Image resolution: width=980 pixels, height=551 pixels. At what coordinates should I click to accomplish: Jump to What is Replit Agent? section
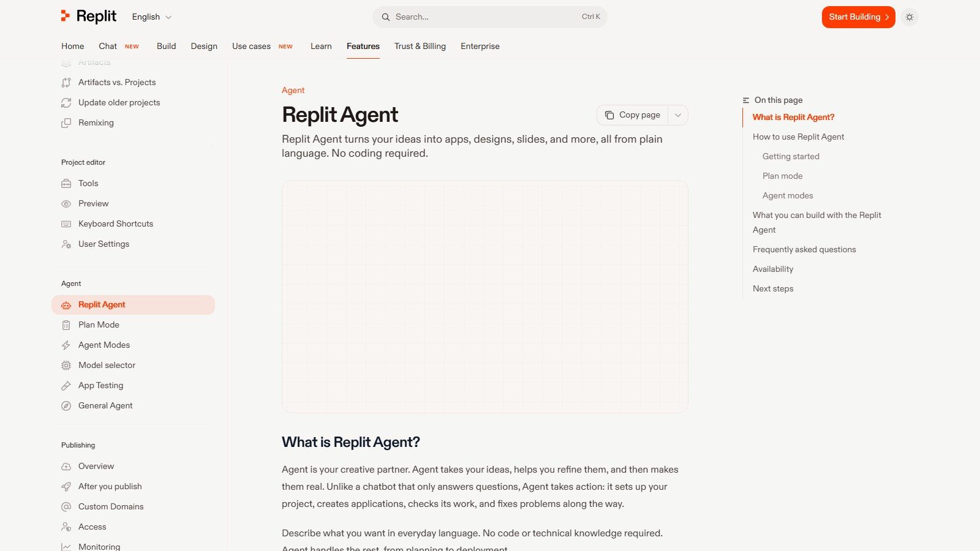point(793,118)
